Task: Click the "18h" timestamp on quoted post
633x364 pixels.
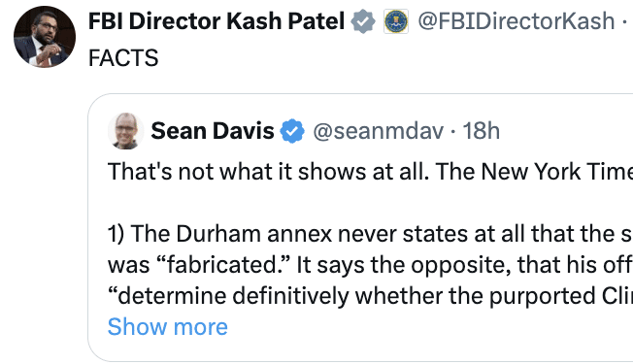Action: pyautogui.click(x=481, y=131)
